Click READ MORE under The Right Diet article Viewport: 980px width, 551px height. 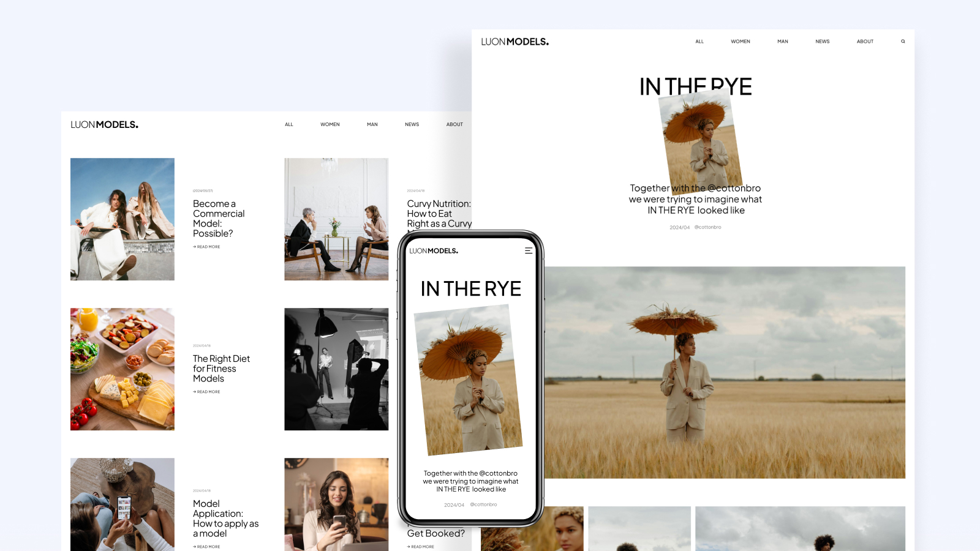pos(206,392)
